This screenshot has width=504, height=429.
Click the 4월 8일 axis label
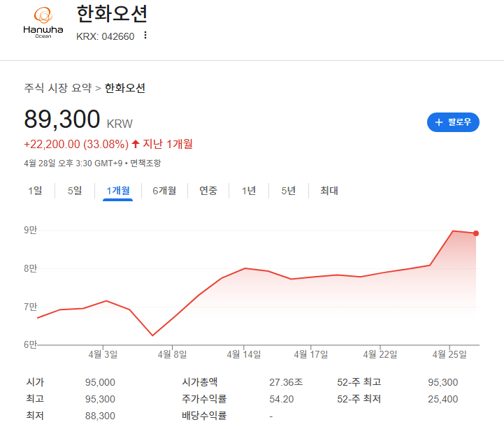(x=172, y=354)
